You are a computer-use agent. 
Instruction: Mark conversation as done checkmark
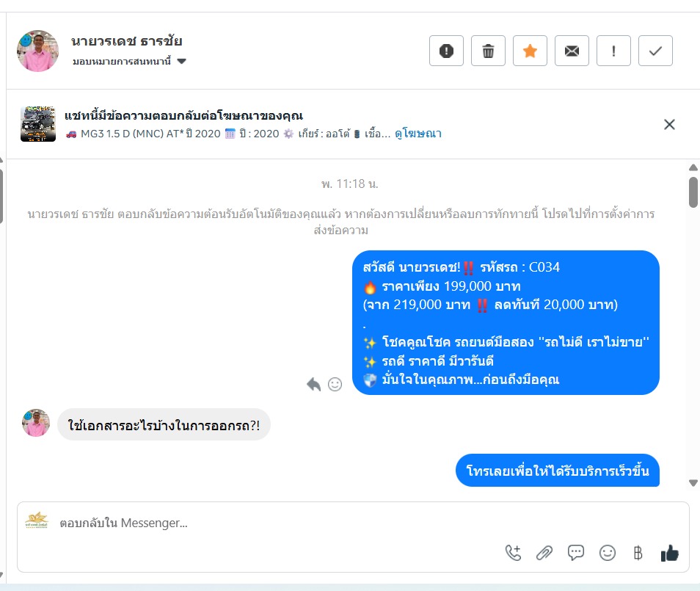click(x=655, y=51)
